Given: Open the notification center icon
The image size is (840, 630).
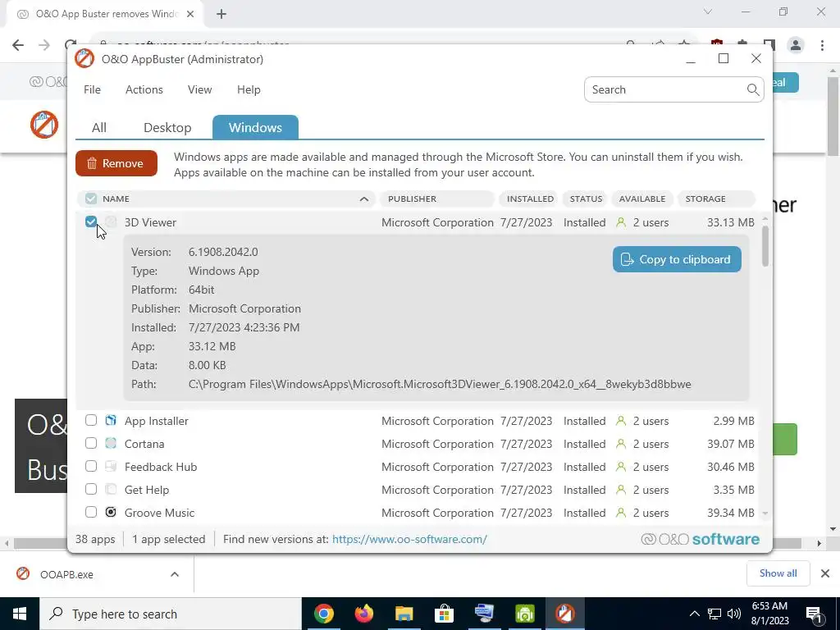Looking at the screenshot, I should (x=814, y=614).
